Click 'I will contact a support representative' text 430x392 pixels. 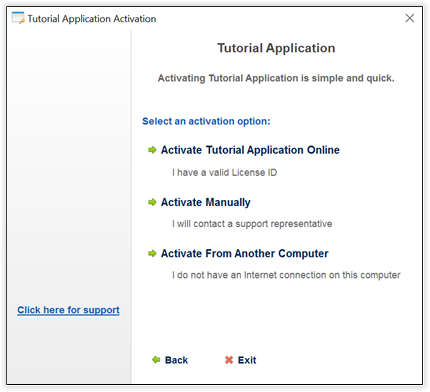pos(252,224)
